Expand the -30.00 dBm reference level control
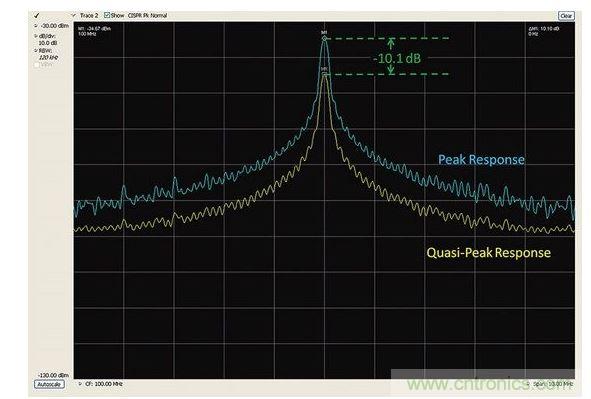 pyautogui.click(x=36, y=26)
